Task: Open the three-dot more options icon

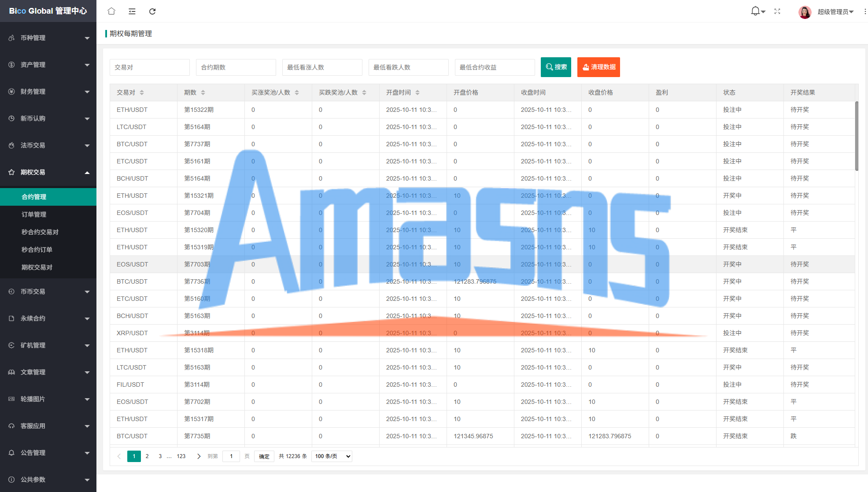Action: [x=865, y=11]
